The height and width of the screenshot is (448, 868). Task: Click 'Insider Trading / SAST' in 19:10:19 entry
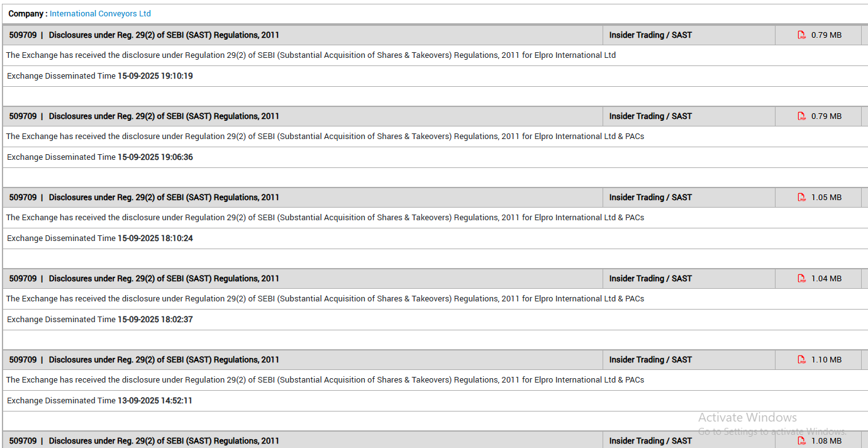pyautogui.click(x=650, y=35)
